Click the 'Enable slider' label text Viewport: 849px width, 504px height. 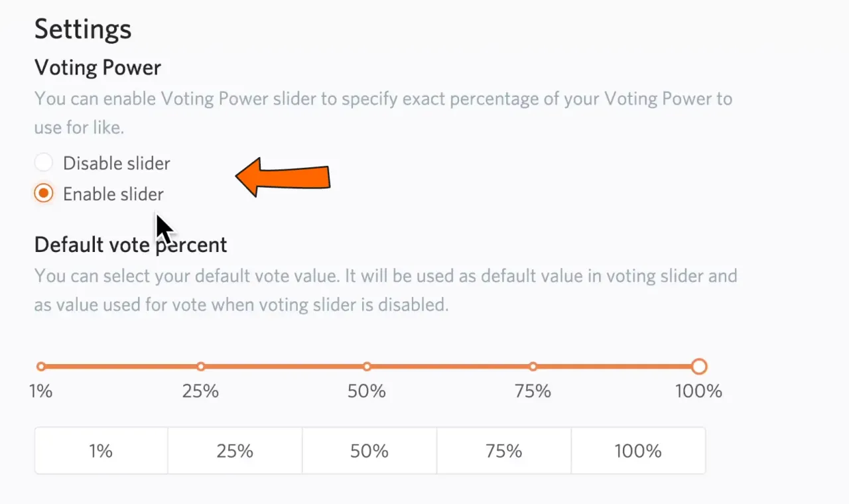click(x=113, y=194)
